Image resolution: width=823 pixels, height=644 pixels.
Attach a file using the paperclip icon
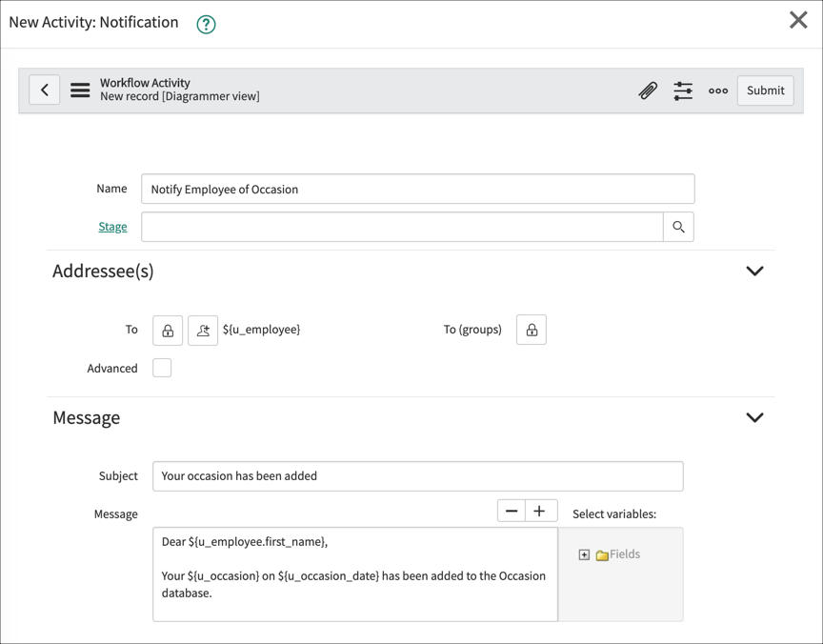coord(649,90)
